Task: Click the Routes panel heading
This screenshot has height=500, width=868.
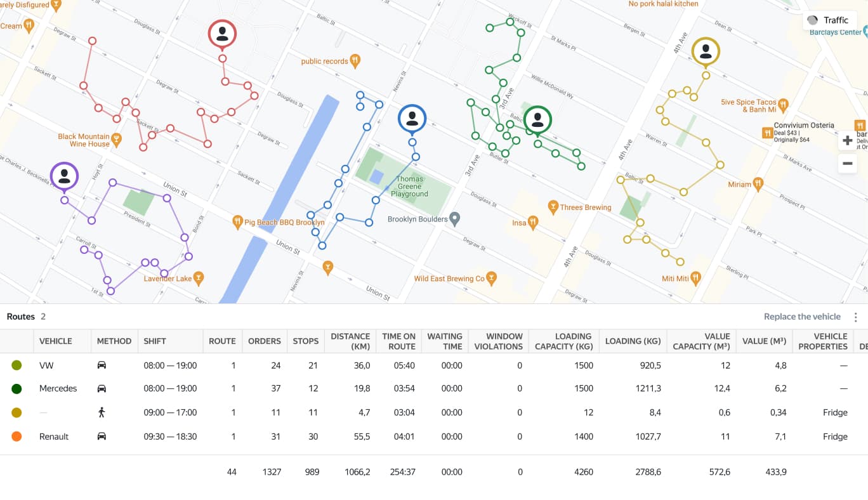Action: pyautogui.click(x=21, y=317)
